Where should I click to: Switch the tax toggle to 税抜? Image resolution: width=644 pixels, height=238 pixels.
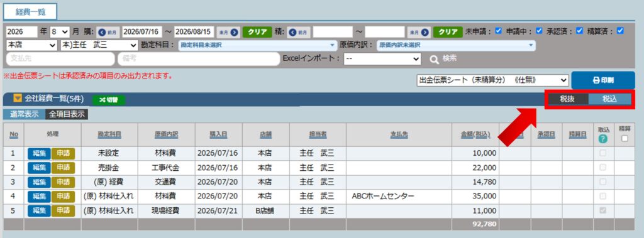coord(567,99)
